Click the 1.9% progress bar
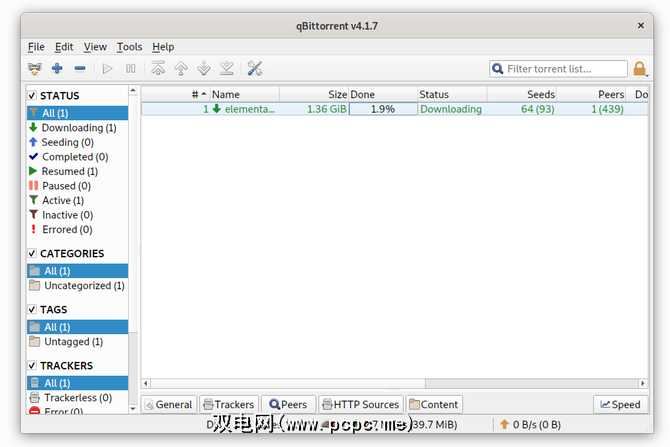 tap(383, 109)
